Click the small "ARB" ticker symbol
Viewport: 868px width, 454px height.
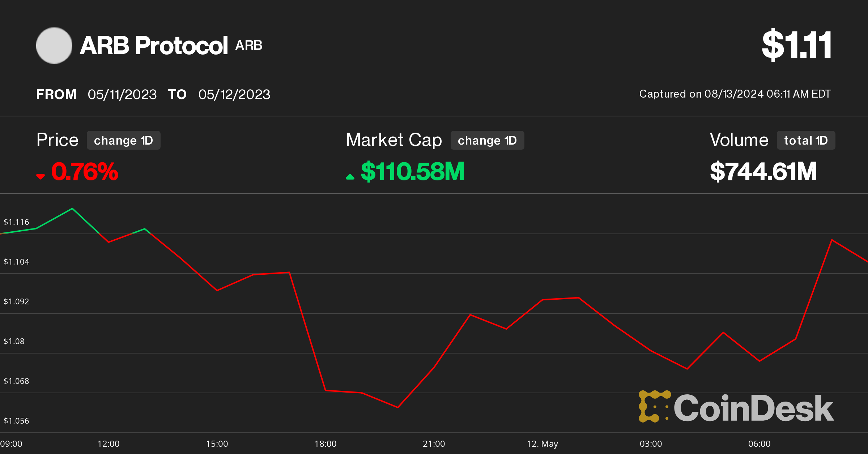pos(249,46)
